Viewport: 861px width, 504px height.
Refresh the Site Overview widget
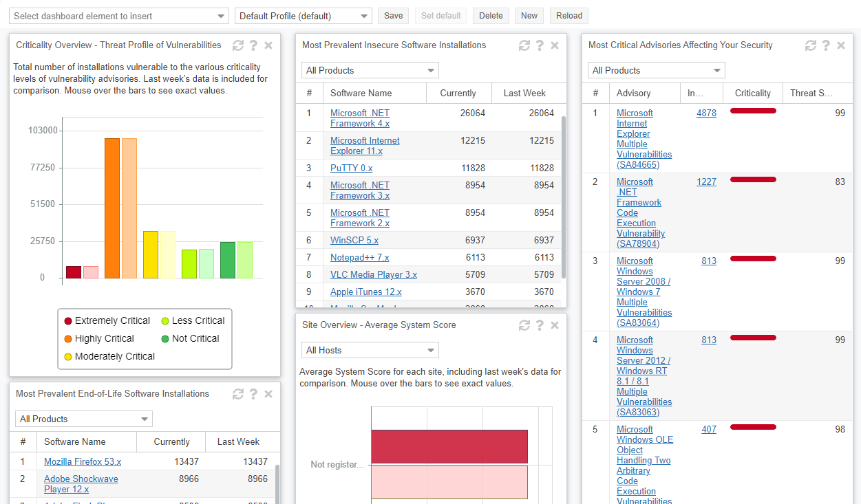(524, 325)
